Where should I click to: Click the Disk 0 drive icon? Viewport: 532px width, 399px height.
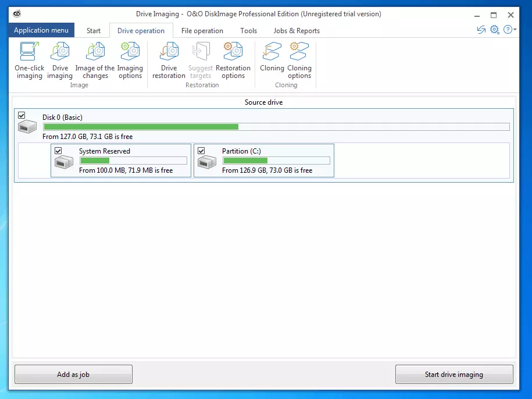point(27,127)
